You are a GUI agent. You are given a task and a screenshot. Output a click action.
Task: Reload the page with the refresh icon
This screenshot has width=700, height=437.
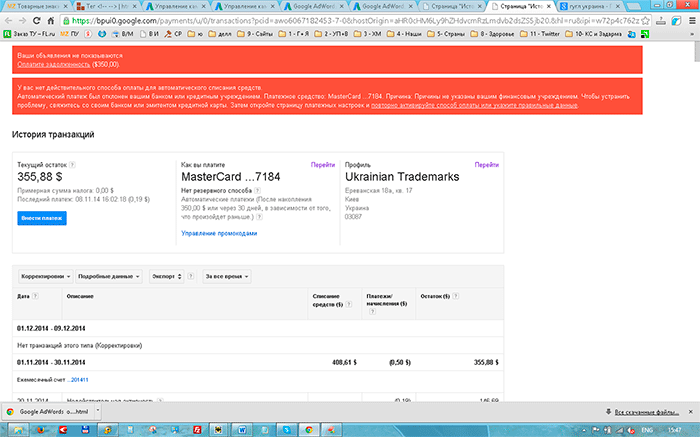pyautogui.click(x=46, y=19)
